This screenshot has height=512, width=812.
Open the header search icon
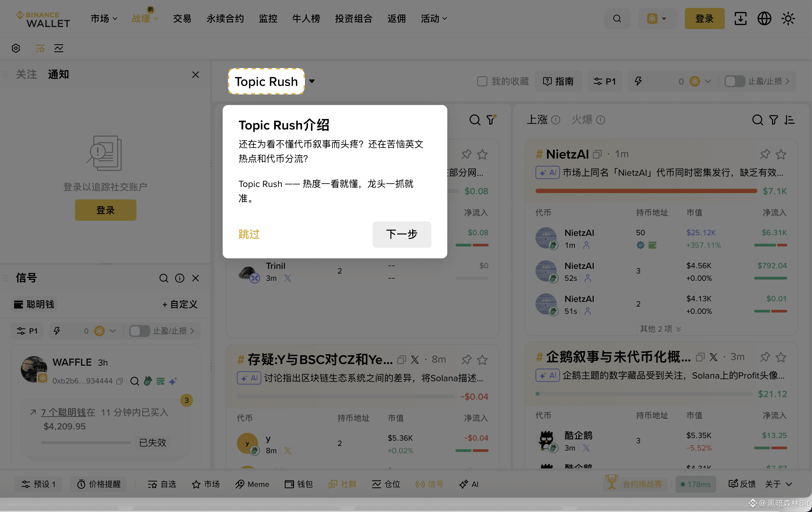617,18
